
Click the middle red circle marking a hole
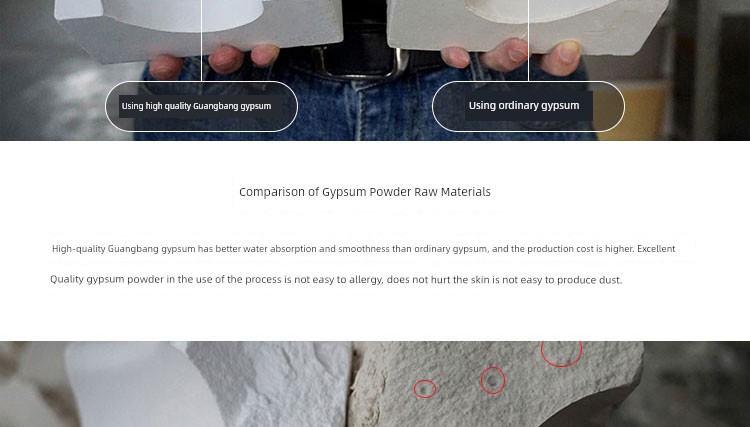[493, 381]
